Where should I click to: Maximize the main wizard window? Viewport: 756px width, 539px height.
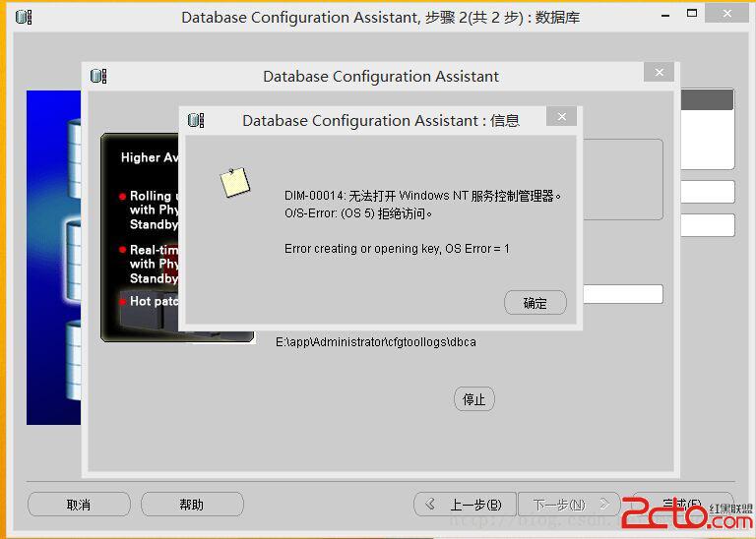coord(692,14)
